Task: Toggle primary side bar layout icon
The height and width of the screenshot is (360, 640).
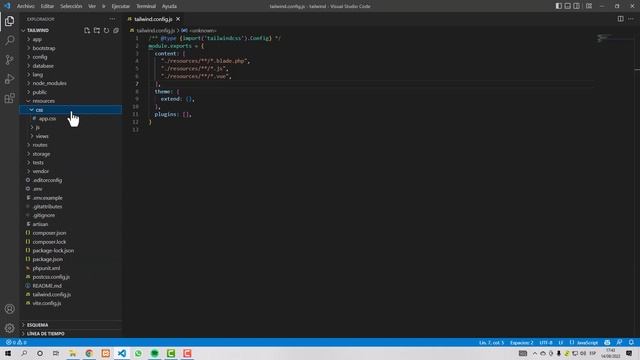Action: coord(558,6)
